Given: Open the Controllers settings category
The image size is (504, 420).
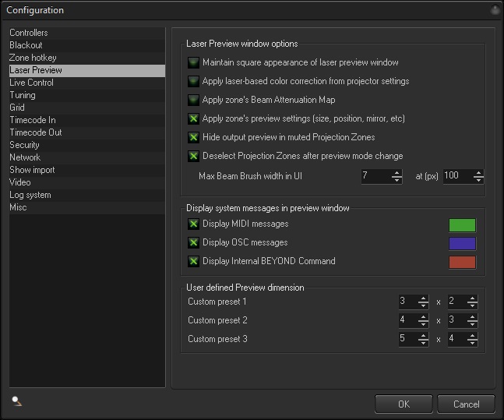Looking at the screenshot, I should (29, 33).
